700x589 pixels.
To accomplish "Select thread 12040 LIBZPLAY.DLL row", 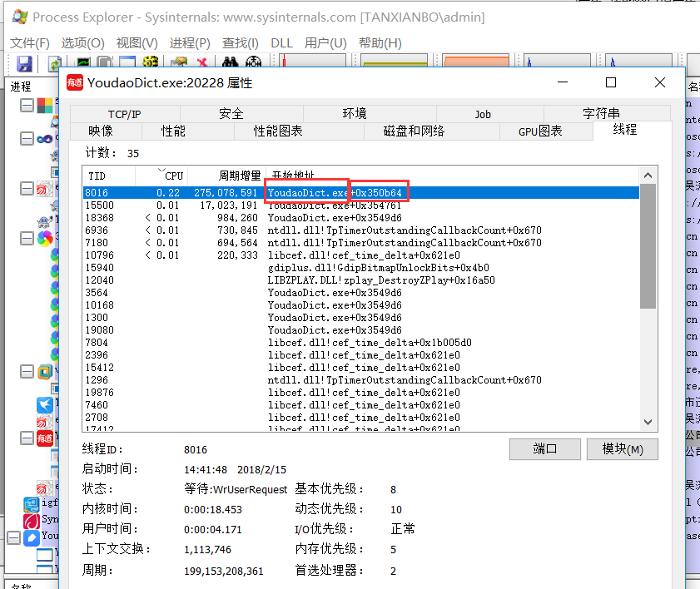I will [360, 280].
